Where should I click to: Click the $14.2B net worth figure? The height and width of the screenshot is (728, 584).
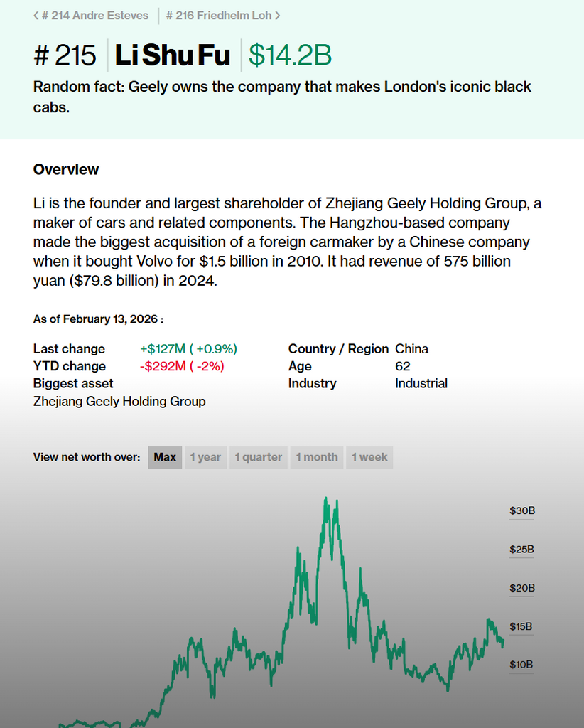(x=290, y=55)
